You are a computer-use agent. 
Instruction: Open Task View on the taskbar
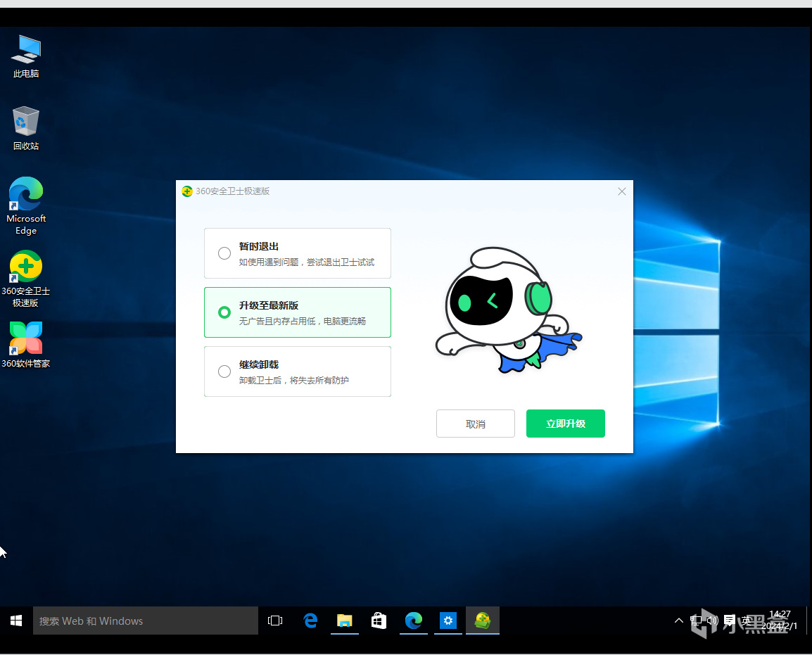pos(275,621)
